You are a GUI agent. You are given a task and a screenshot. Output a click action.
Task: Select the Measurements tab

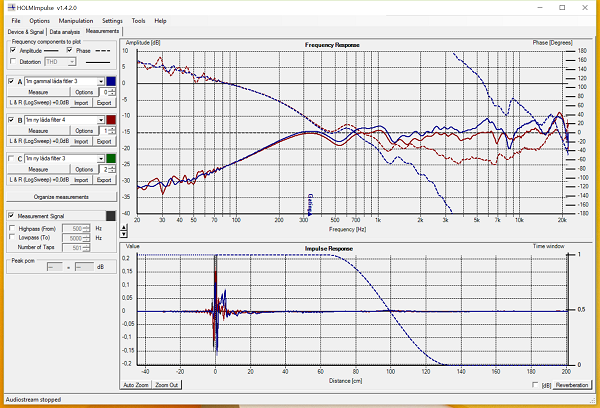(x=102, y=31)
